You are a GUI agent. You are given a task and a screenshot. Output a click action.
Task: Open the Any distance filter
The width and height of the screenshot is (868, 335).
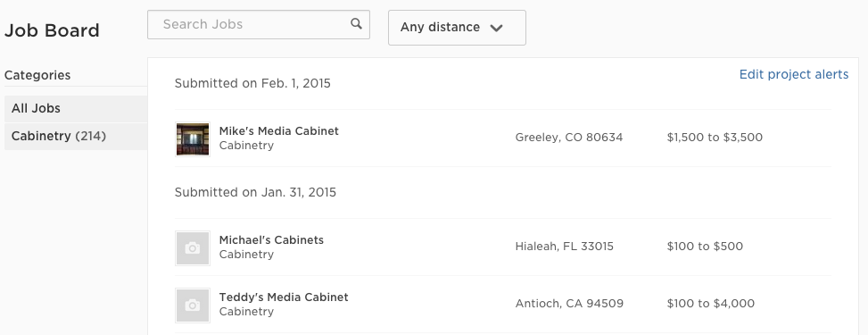(x=457, y=28)
